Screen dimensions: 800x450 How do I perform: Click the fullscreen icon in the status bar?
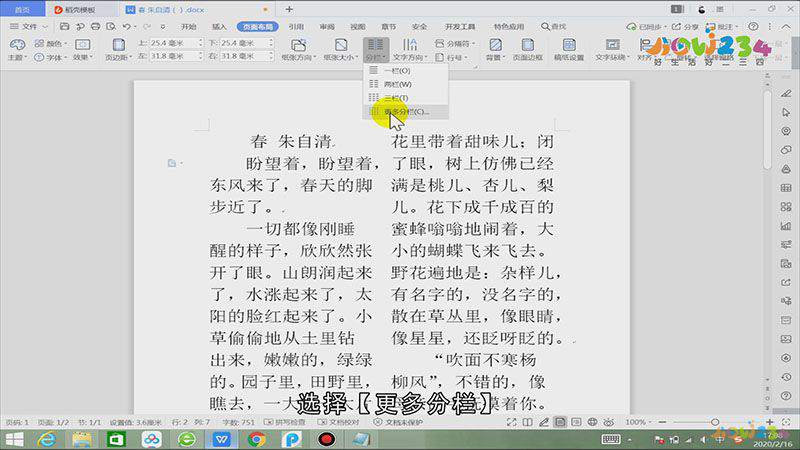(512, 422)
